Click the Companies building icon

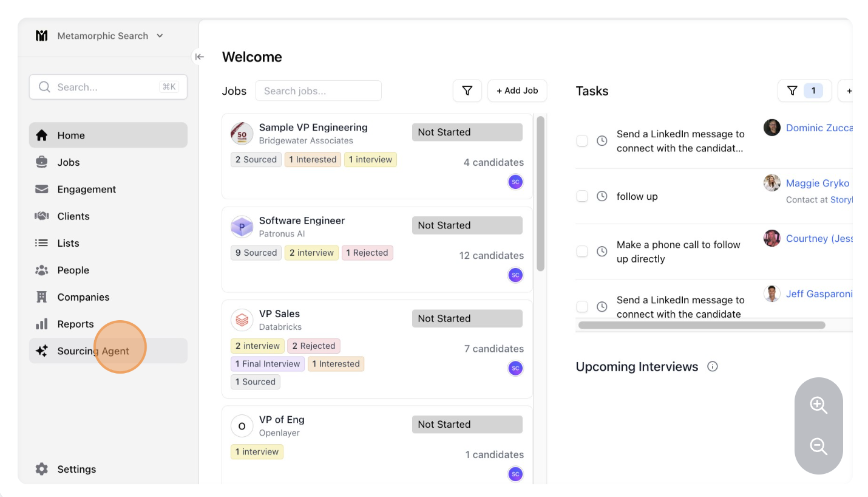point(41,297)
